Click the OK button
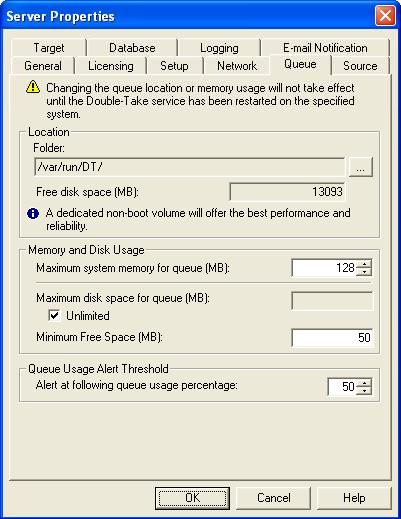401x519 pixels. point(192,498)
